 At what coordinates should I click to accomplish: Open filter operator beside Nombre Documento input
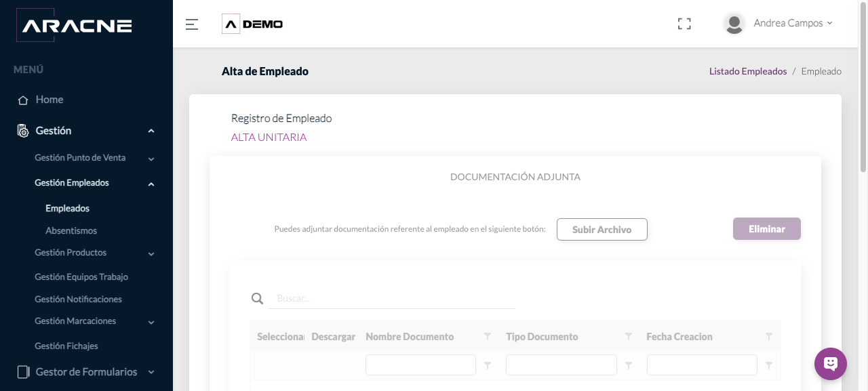488,365
